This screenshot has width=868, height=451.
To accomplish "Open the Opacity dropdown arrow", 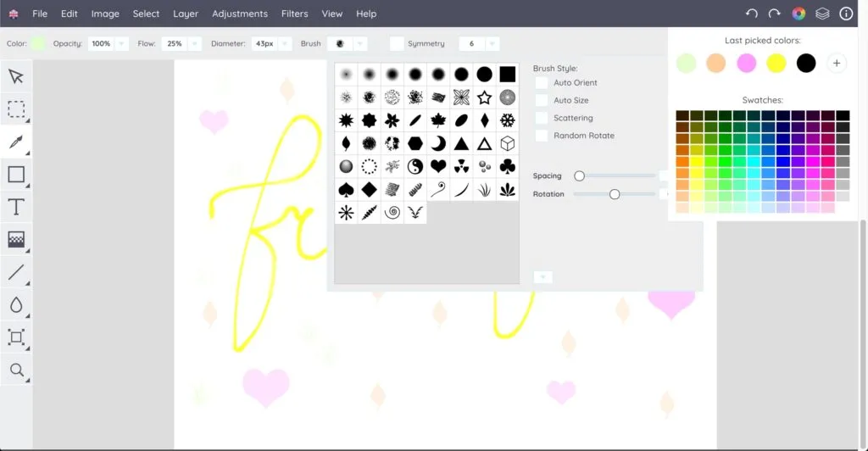I will pos(121,43).
